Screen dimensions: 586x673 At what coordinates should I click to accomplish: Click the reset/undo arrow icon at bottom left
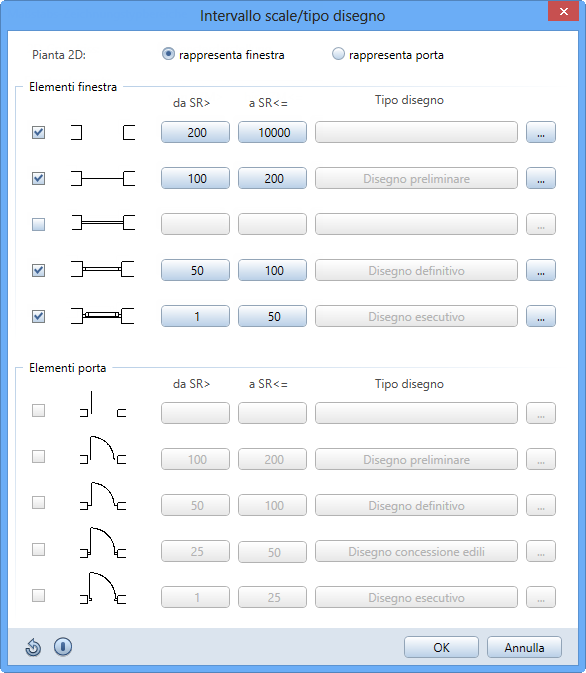(x=33, y=647)
